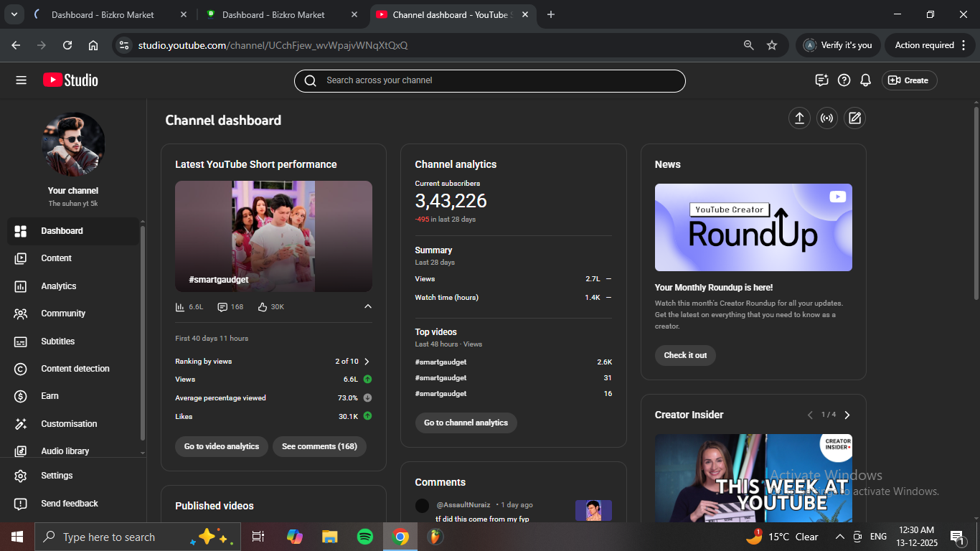Toggle the hamburger menu in Studio header

[21, 80]
